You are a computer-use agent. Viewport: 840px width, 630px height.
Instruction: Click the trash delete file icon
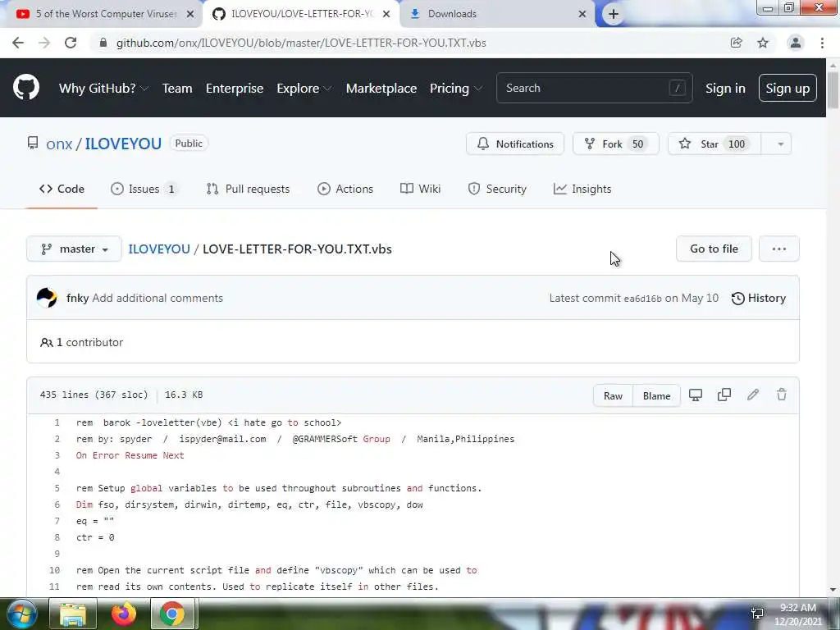pos(782,395)
